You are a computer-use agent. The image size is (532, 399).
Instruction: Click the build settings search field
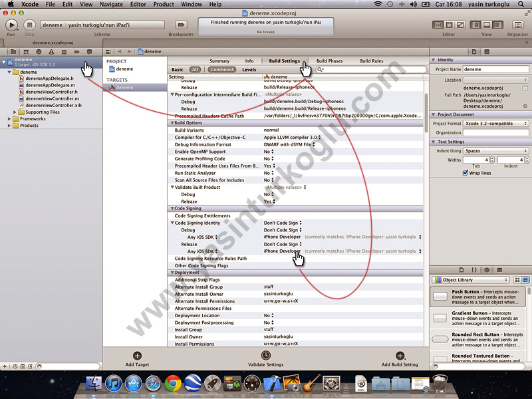point(371,70)
